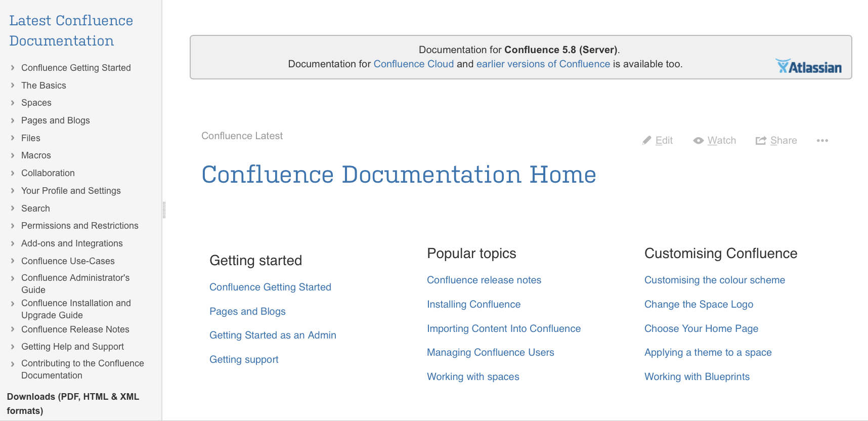Viewport: 868px width, 421px height.
Task: Expand Your Profile and Settings chevron
Action: [13, 191]
